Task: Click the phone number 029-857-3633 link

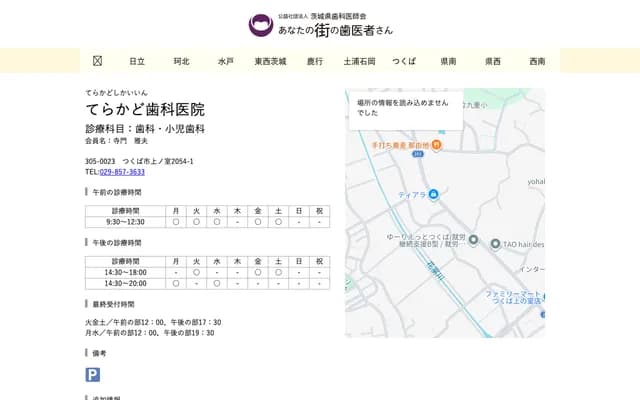Action: point(122,172)
